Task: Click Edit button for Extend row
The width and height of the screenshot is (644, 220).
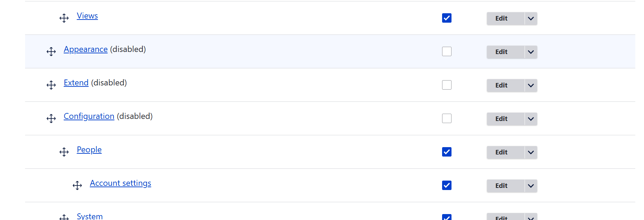Action: click(501, 85)
